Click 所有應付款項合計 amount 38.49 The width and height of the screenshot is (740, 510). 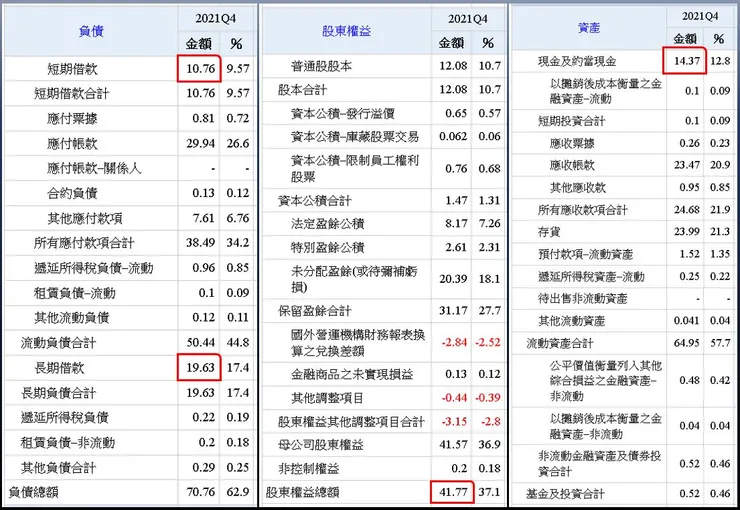[201, 243]
